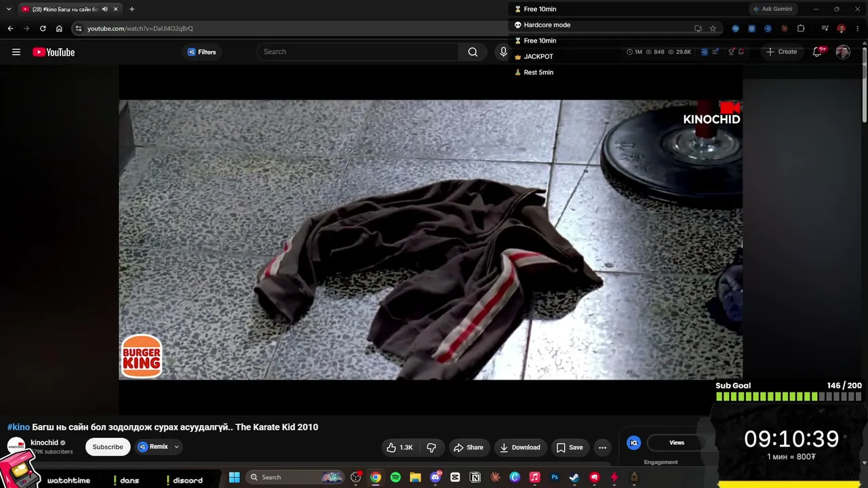This screenshot has height=488, width=868.
Task: Save the video to a playlist
Action: [570, 447]
